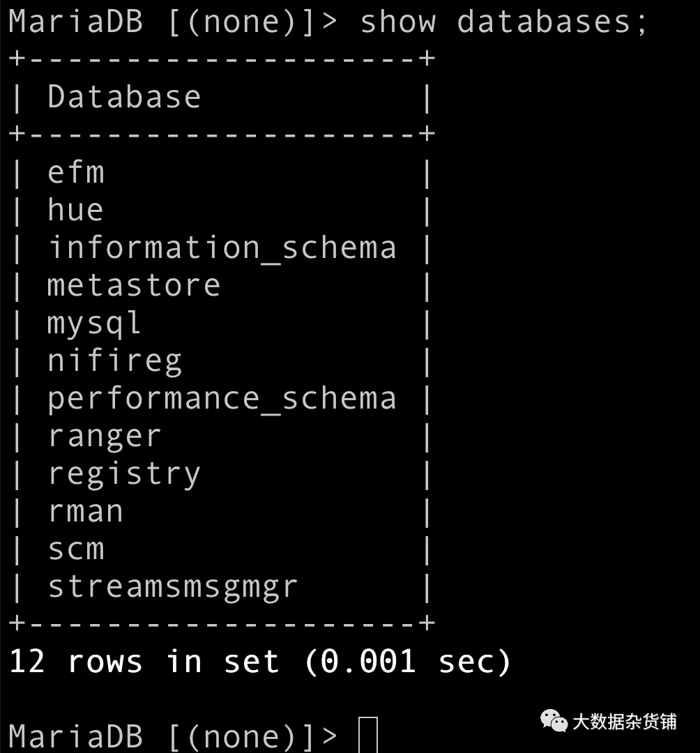Click on the mysql database name

95,323
